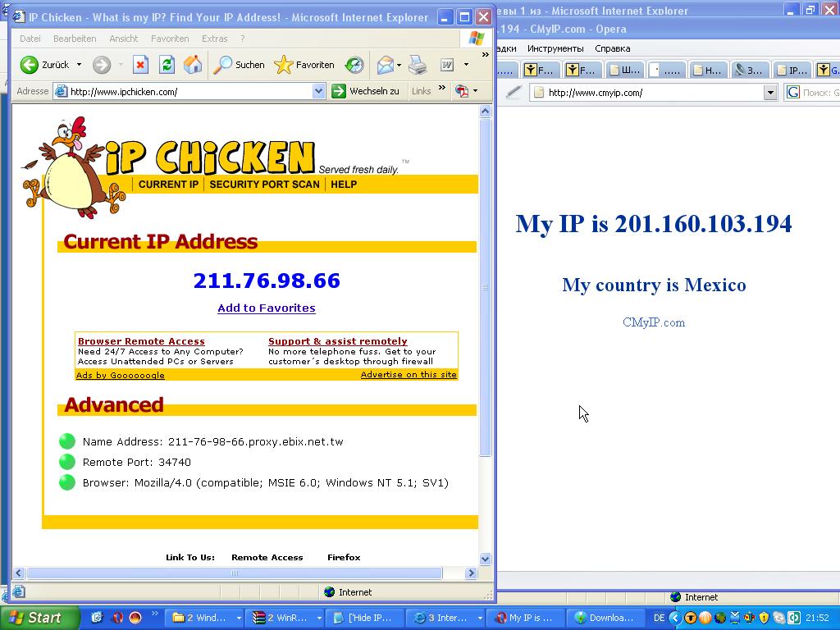
Task: Open the Favoriten star panel
Action: pos(304,65)
